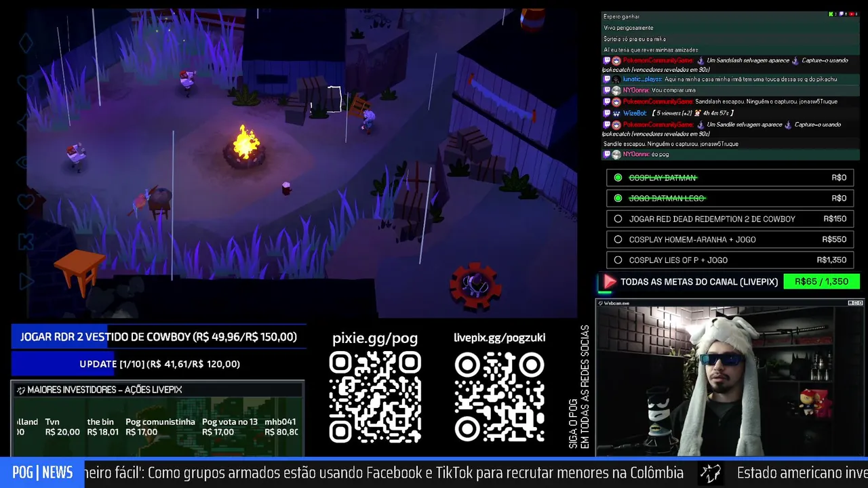Click the faint Kick logo on game's left edge

point(26,241)
